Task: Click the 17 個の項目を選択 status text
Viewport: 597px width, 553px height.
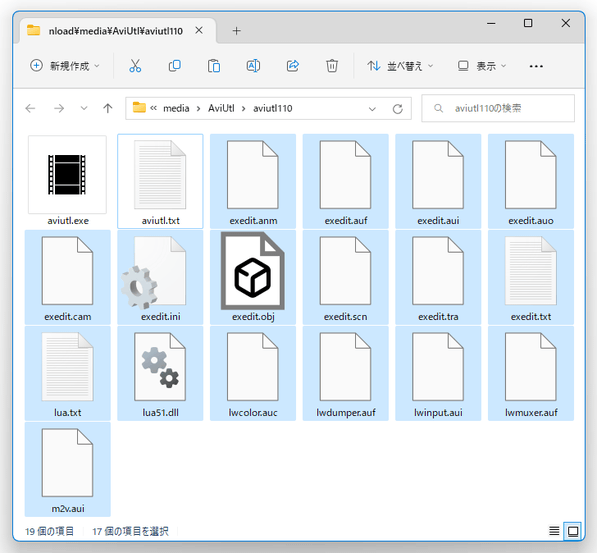Action: 130,531
